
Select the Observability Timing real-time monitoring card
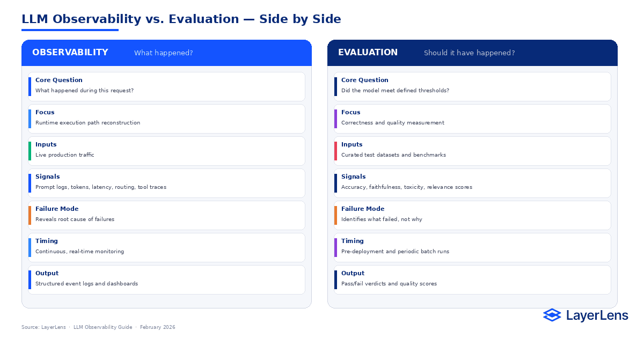click(x=166, y=247)
